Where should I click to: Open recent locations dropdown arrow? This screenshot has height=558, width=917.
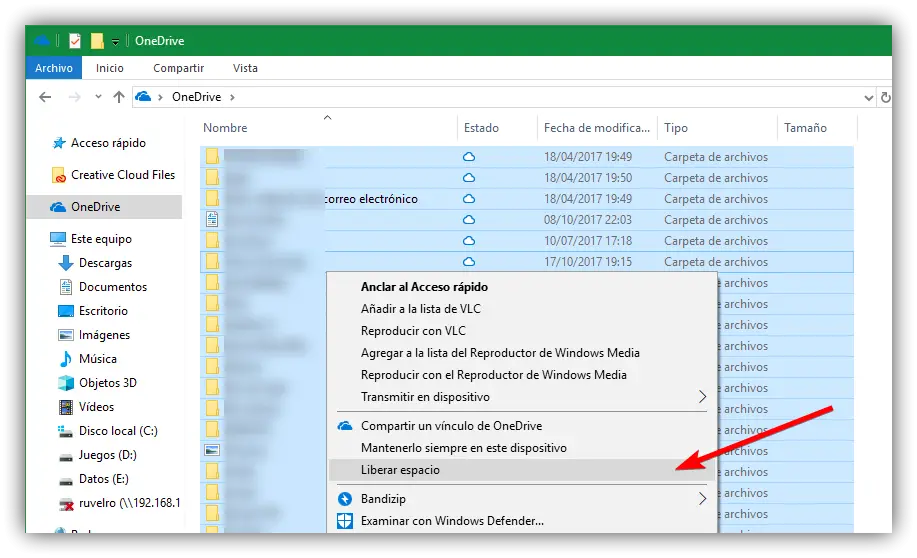click(x=98, y=97)
